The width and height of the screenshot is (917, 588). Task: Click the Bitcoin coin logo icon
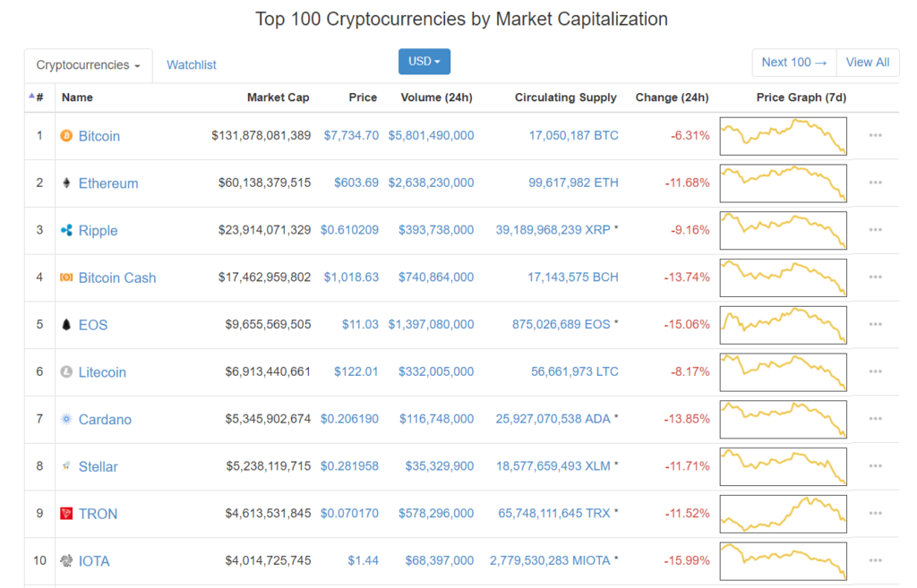point(66,136)
